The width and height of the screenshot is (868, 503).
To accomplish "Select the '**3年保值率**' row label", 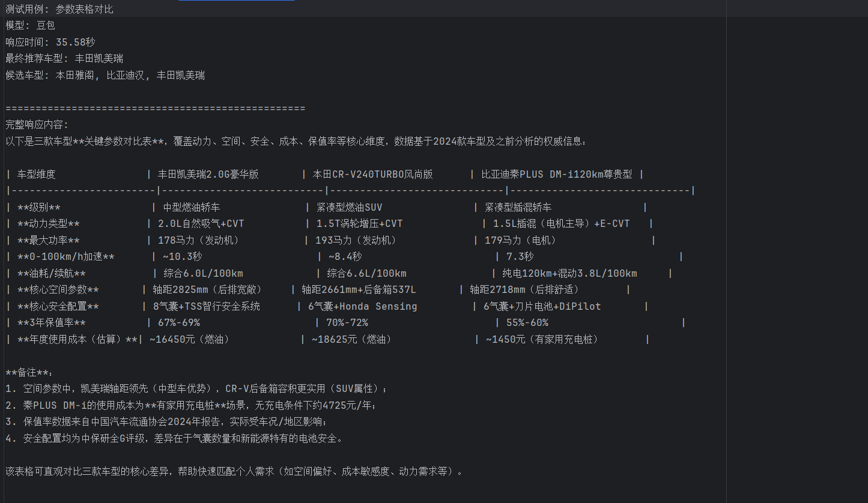I will click(52, 322).
